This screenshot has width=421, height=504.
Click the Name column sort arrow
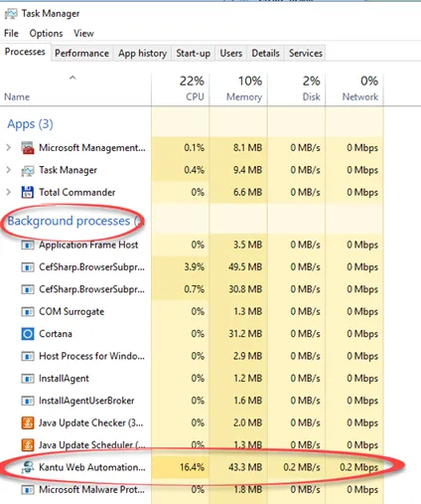point(72,78)
